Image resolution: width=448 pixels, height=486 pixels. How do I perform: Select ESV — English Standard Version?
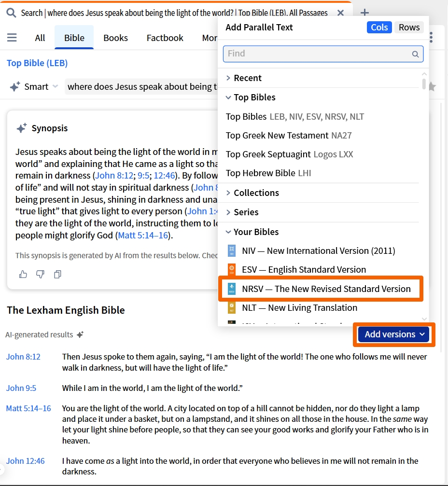(304, 270)
